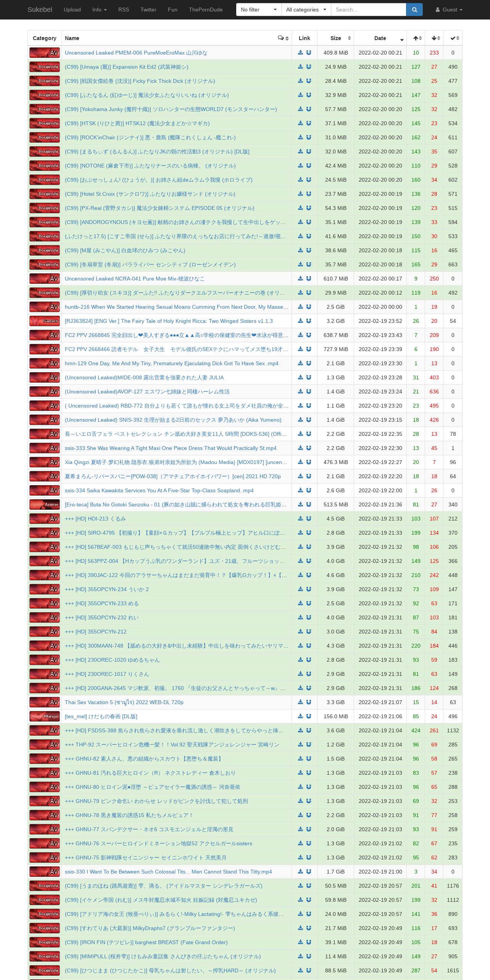Open magnet link for Thai Sex Vacation 5 row

pyautogui.click(x=309, y=702)
